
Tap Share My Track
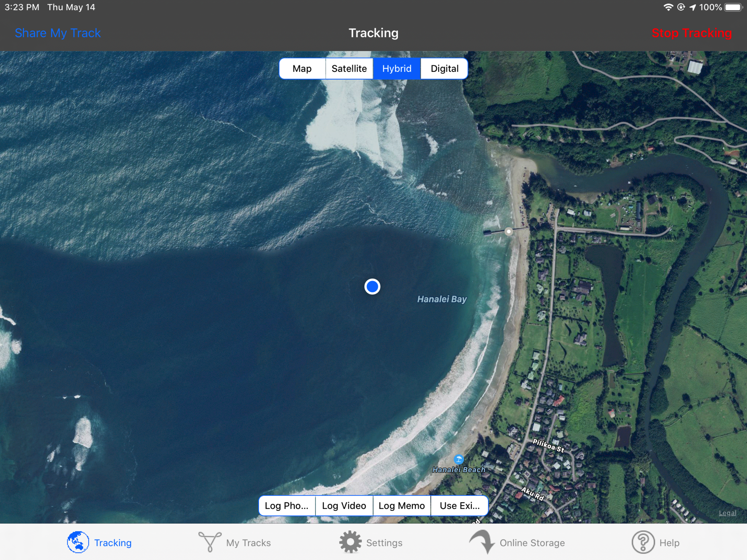(x=58, y=33)
